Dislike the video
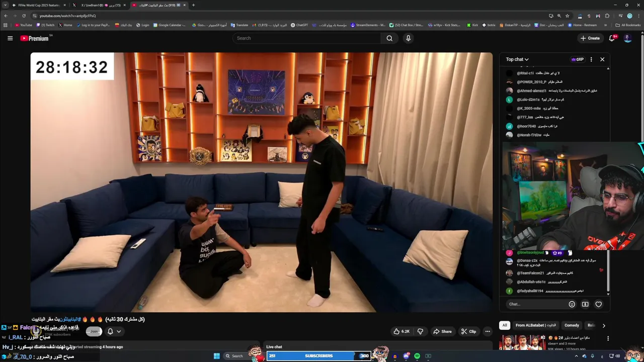Image resolution: width=644 pixels, height=362 pixels. 420,331
